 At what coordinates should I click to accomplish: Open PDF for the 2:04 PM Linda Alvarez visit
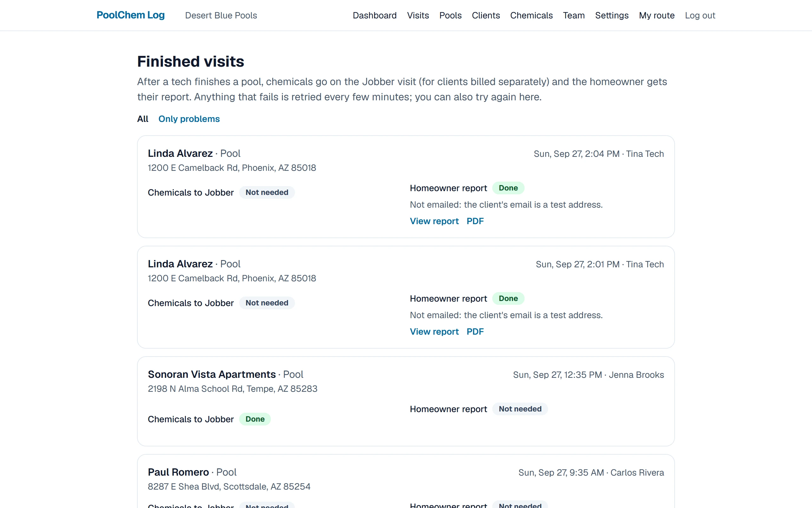pyautogui.click(x=475, y=221)
